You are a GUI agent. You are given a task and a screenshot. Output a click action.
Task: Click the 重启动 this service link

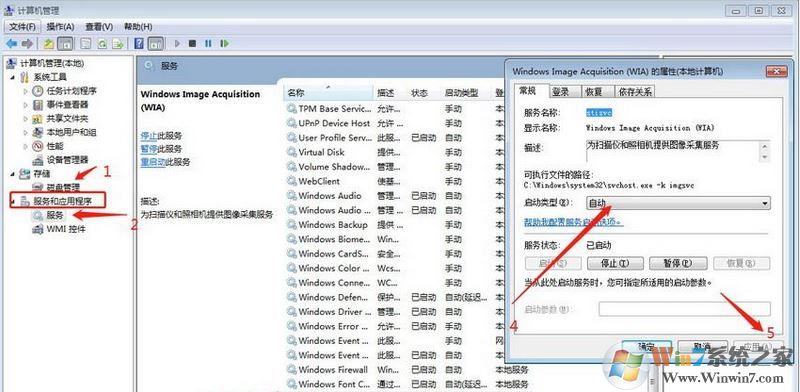click(153, 162)
